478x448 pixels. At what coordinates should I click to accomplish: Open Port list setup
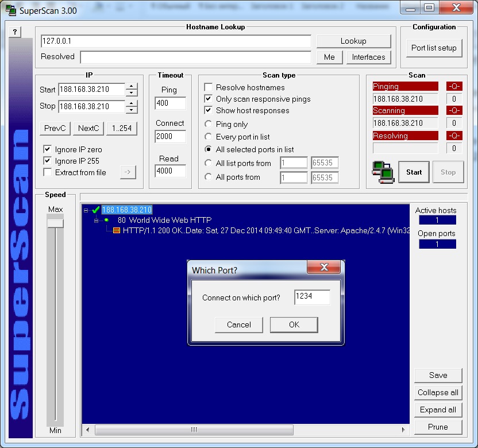[x=434, y=48]
